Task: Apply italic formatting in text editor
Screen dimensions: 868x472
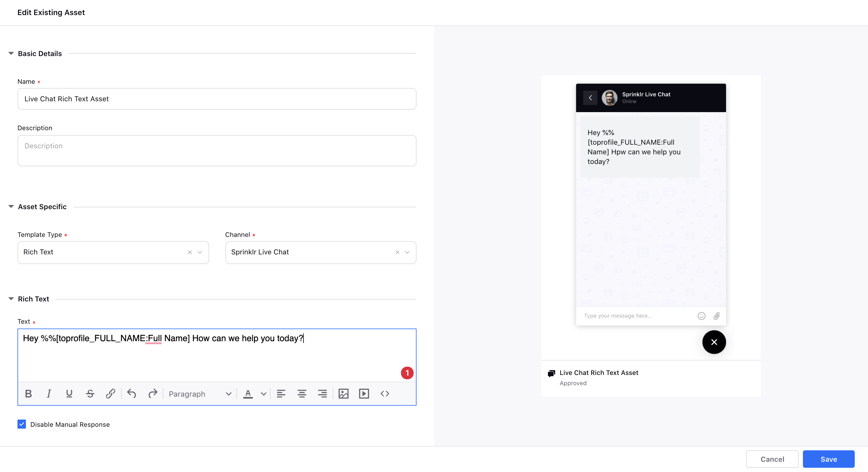Action: (x=49, y=394)
